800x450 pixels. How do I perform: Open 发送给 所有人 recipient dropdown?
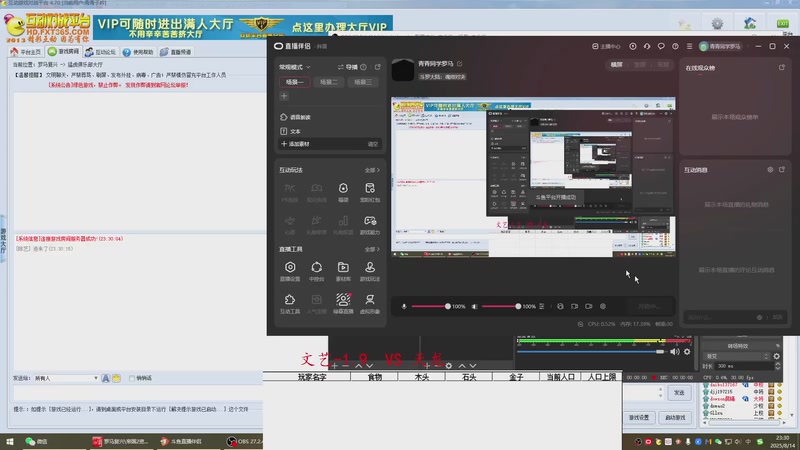66,378
